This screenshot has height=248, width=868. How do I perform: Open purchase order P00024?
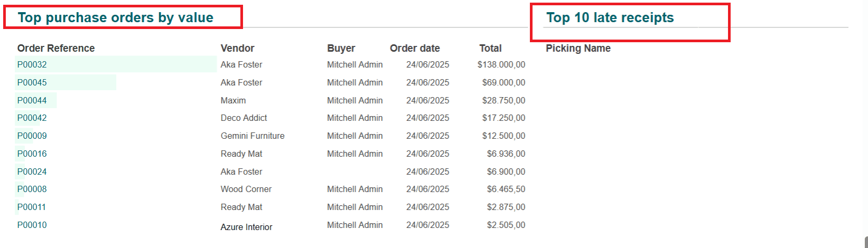click(32, 171)
